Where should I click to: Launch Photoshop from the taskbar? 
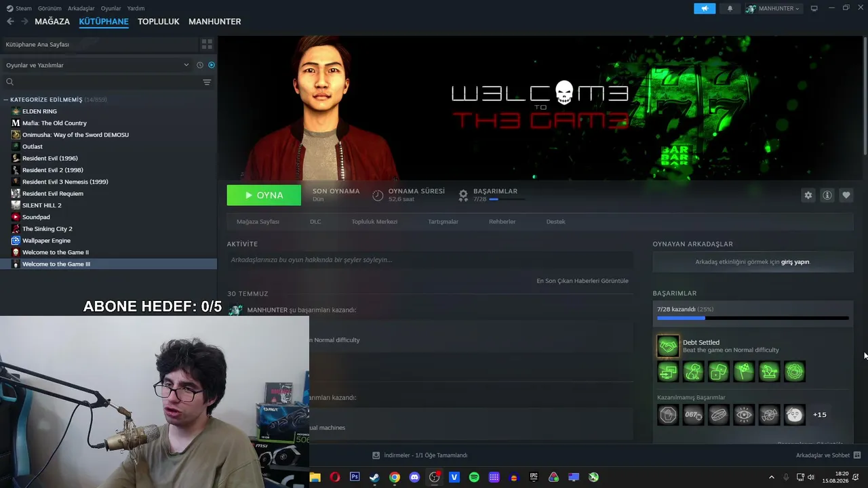tap(355, 477)
